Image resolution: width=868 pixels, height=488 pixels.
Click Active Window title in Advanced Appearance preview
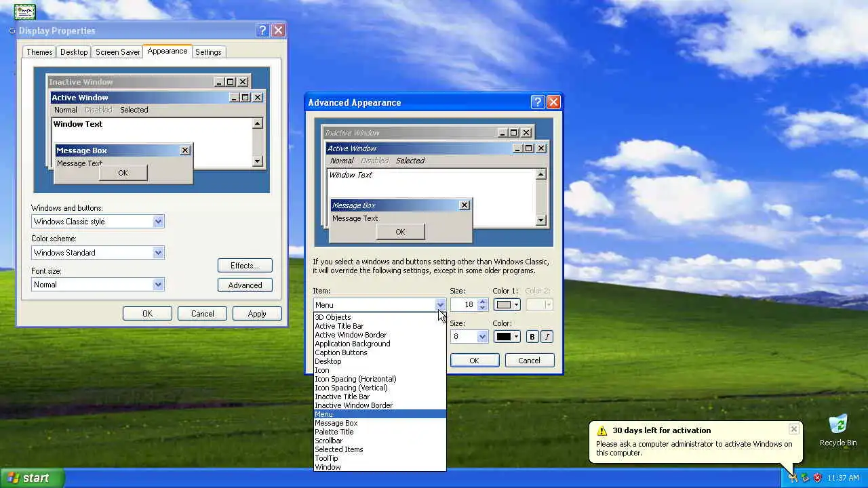coord(352,148)
